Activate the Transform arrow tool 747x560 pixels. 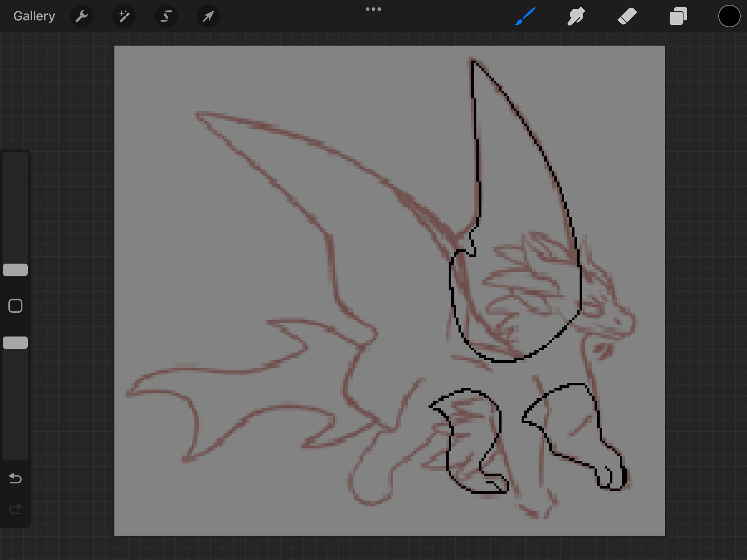(x=209, y=16)
